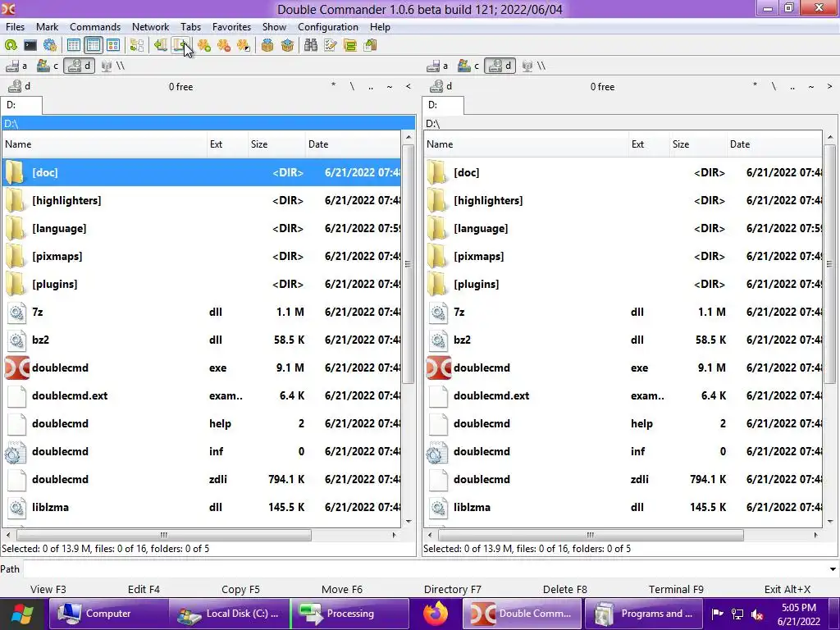The width and height of the screenshot is (840, 630).
Task: Click left panel parent directory '..' button
Action: [x=371, y=86]
